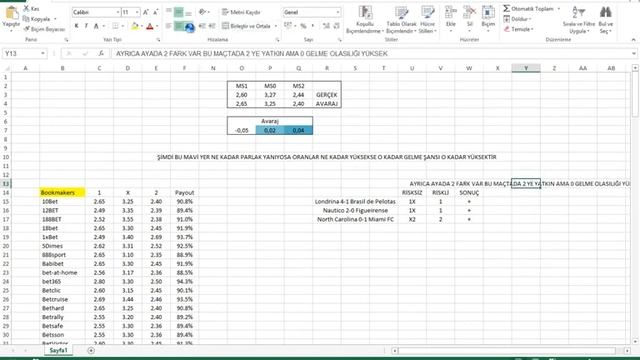Open Tablo Olarak Biçimlendir

(x=401, y=20)
